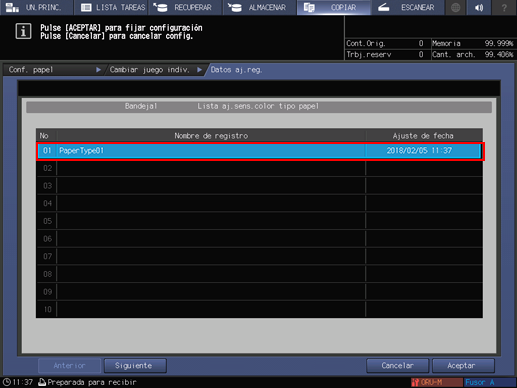Select empty registration row 10

coord(259,309)
